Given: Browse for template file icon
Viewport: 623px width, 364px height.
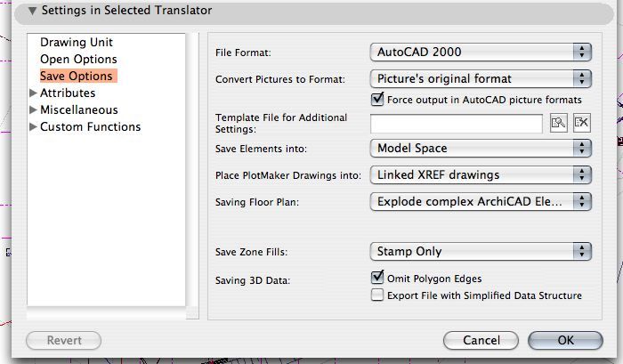Looking at the screenshot, I should pyautogui.click(x=559, y=124).
